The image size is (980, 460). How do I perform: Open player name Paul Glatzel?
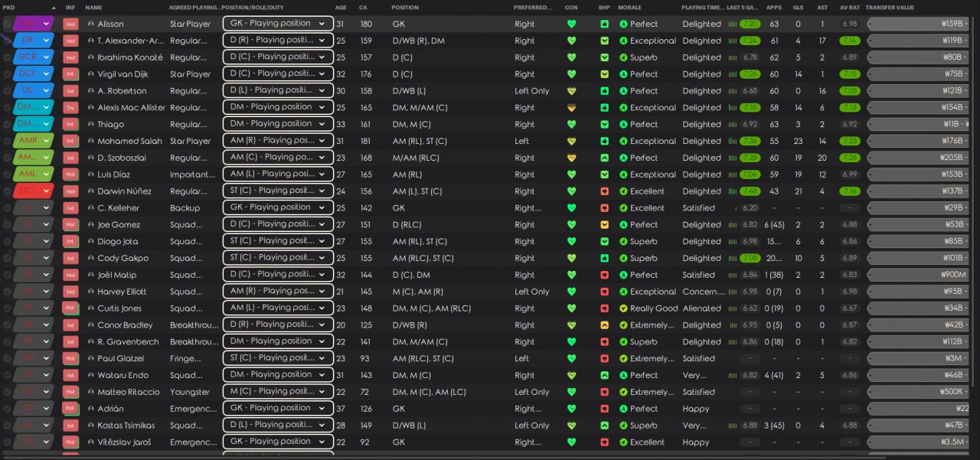pyautogui.click(x=120, y=359)
